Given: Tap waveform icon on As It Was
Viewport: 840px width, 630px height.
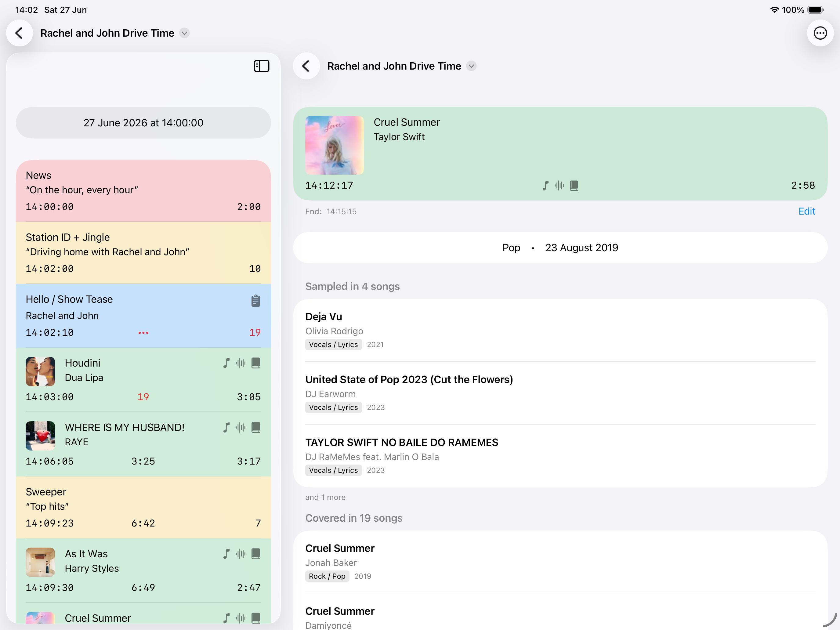Looking at the screenshot, I should tap(241, 554).
